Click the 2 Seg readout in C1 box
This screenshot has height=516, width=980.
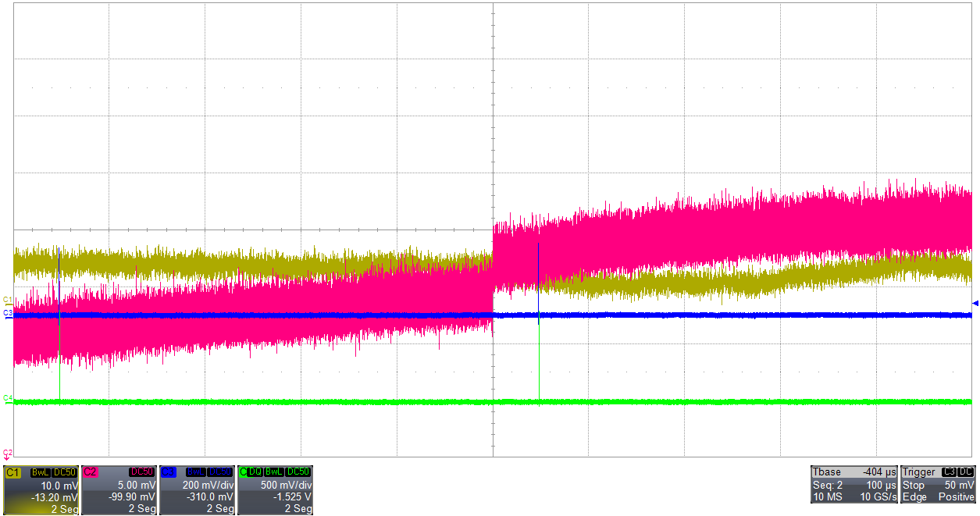point(66,509)
